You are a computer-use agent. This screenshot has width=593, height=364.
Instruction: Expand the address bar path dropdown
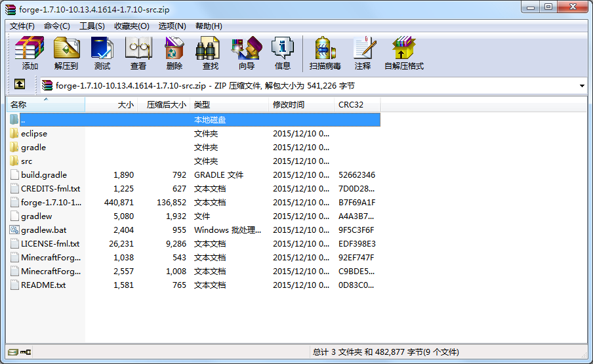[582, 86]
